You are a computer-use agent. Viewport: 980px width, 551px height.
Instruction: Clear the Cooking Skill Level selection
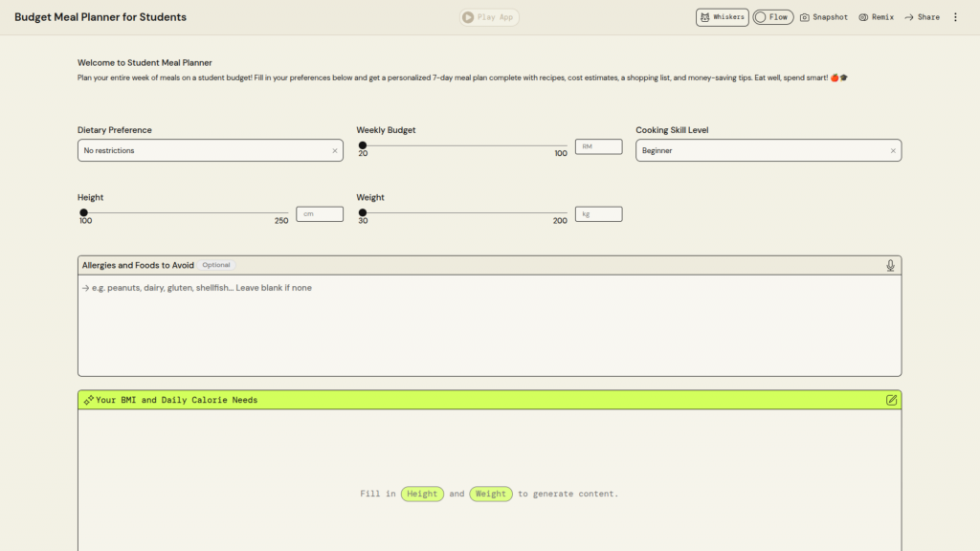click(x=893, y=150)
